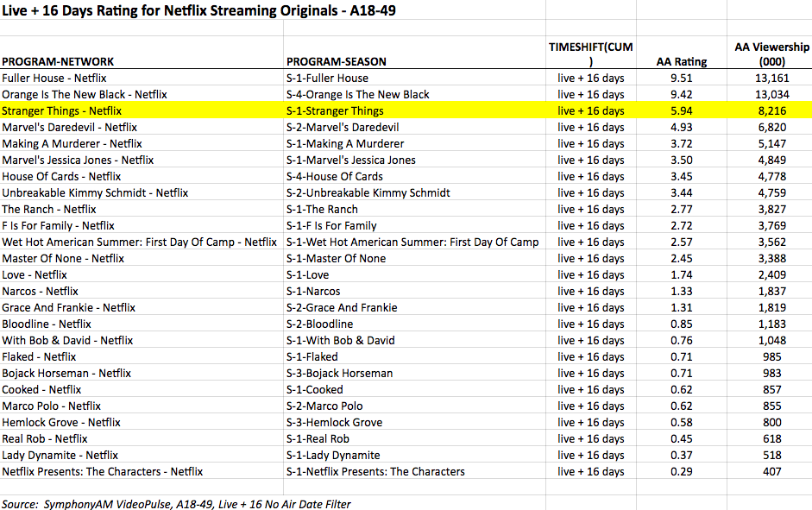
Task: Click 'Lady Dynamite - Netflix' cell
Action: (x=60, y=455)
